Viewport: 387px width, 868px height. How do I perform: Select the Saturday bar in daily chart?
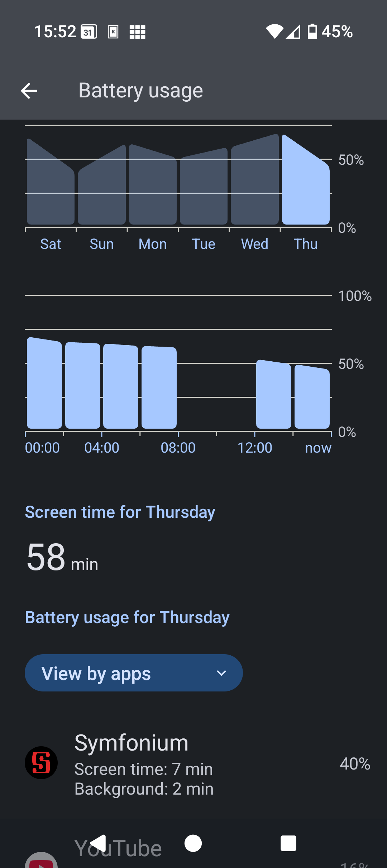[51, 183]
